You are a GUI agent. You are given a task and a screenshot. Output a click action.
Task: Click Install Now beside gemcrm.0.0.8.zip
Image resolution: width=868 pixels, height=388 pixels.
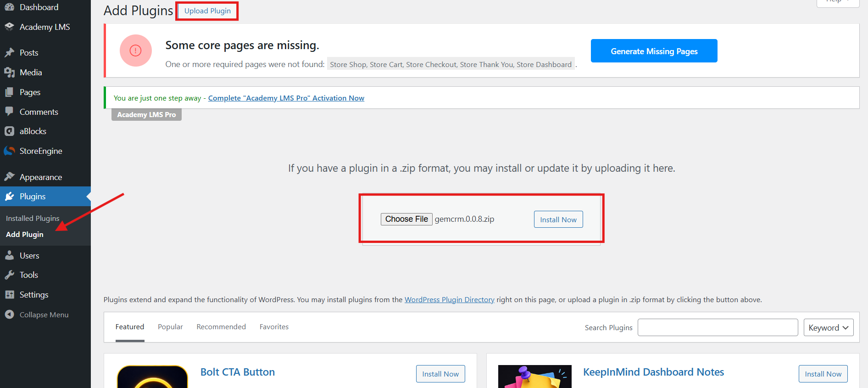click(558, 219)
